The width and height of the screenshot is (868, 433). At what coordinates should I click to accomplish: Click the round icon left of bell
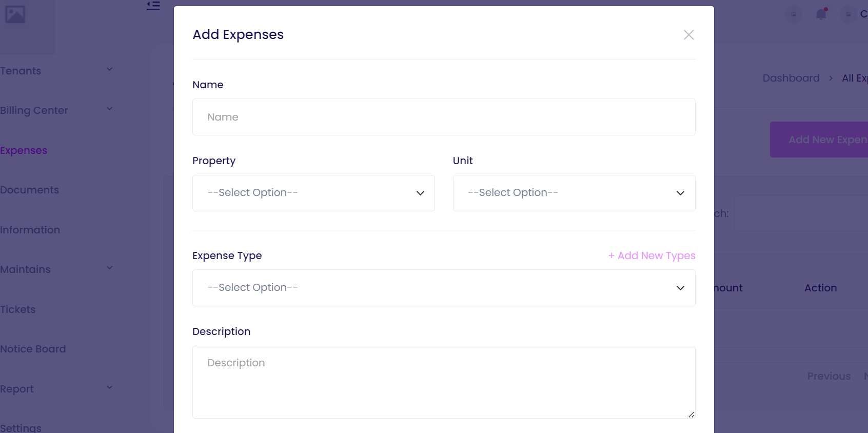[794, 14]
